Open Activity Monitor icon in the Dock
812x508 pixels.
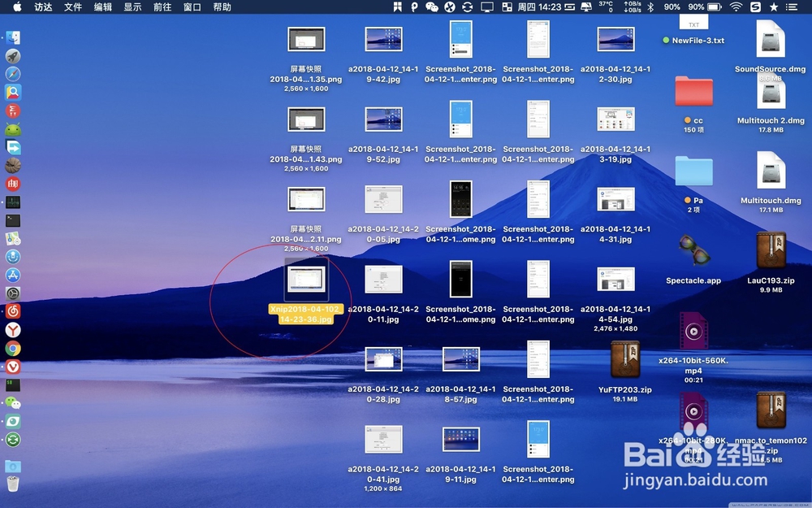(13, 202)
